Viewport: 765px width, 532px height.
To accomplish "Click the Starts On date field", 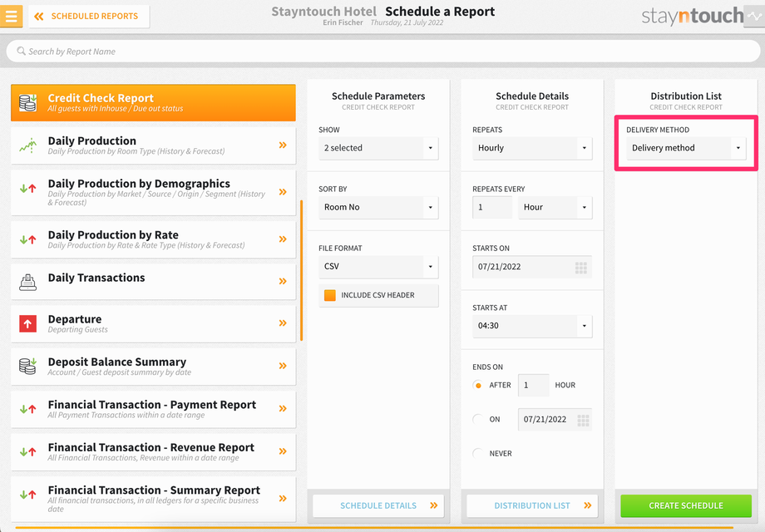I will coord(532,267).
